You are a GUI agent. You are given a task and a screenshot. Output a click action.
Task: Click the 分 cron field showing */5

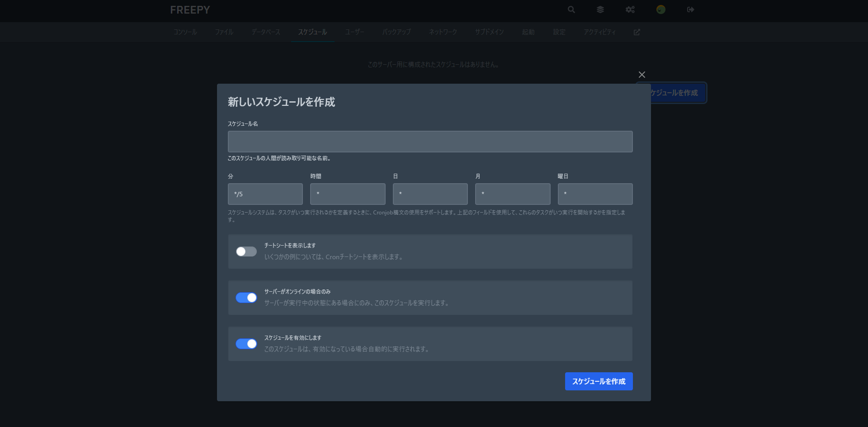coord(265,194)
